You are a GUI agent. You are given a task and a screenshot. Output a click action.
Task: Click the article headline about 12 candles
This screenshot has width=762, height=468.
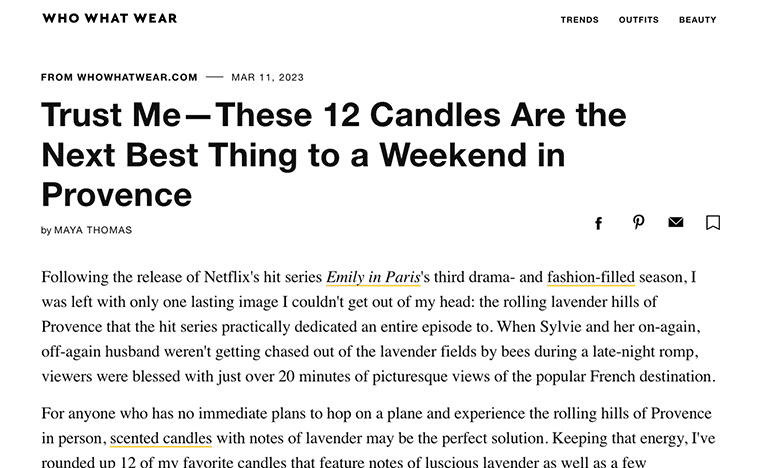point(334,155)
